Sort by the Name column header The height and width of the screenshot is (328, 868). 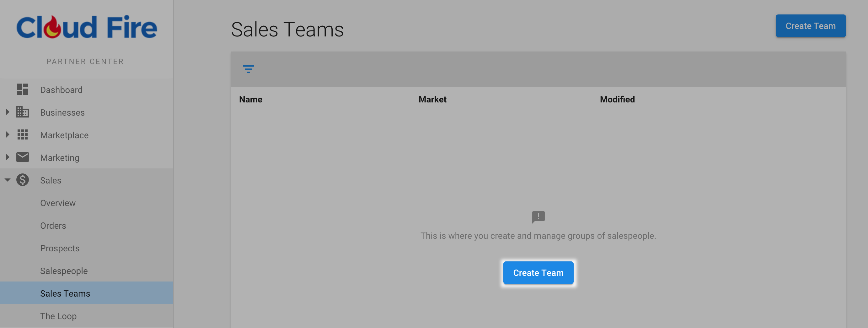(x=251, y=99)
